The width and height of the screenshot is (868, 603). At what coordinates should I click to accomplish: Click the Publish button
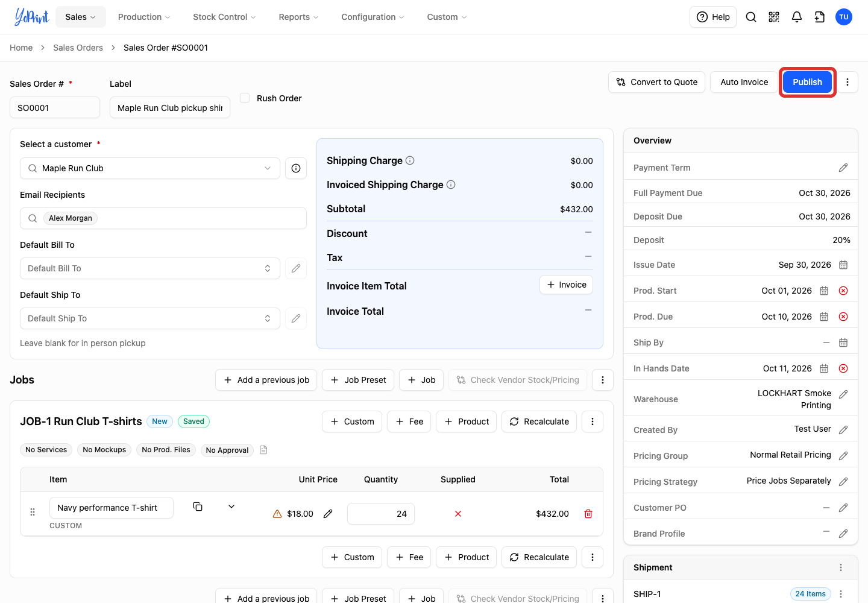tap(807, 82)
